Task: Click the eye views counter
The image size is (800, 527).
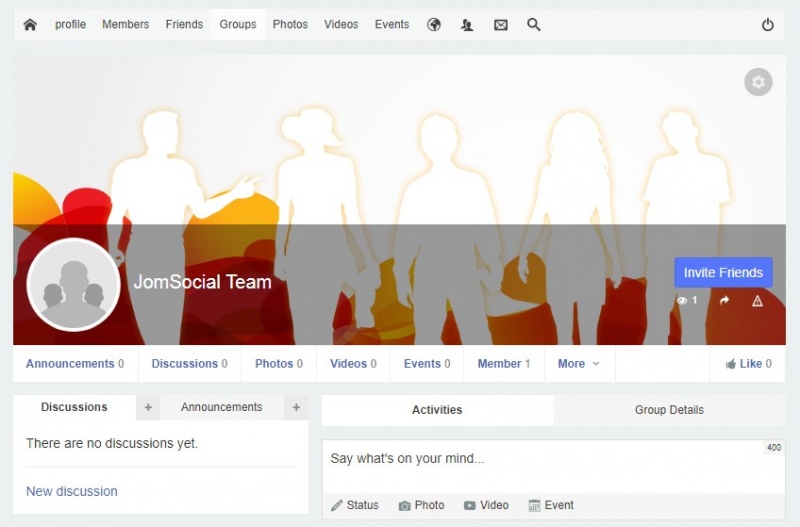Action: pos(687,300)
